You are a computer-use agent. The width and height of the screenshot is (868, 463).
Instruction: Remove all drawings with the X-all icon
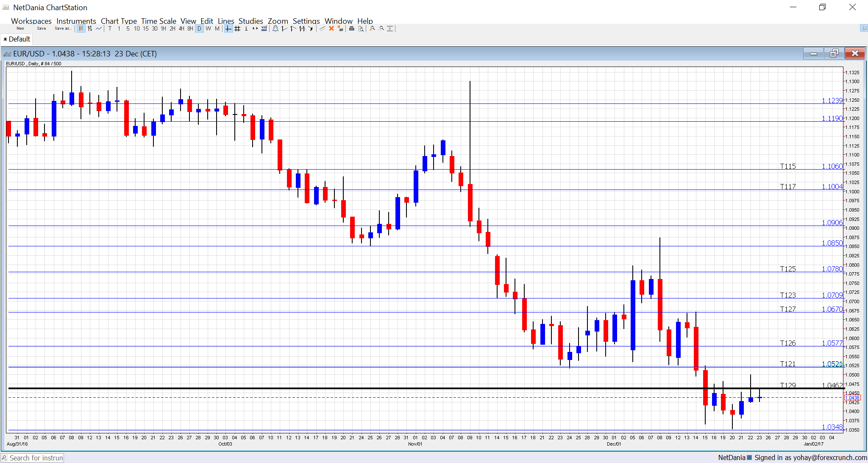(x=340, y=28)
